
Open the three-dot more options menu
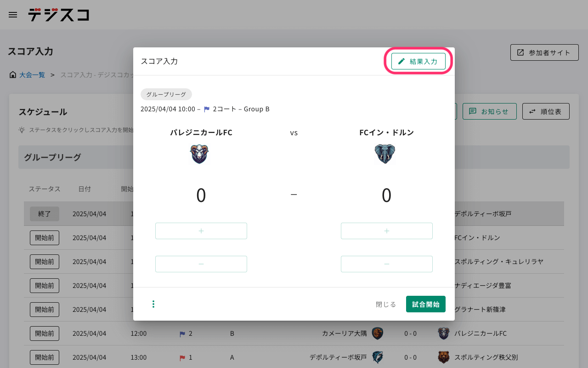click(153, 304)
